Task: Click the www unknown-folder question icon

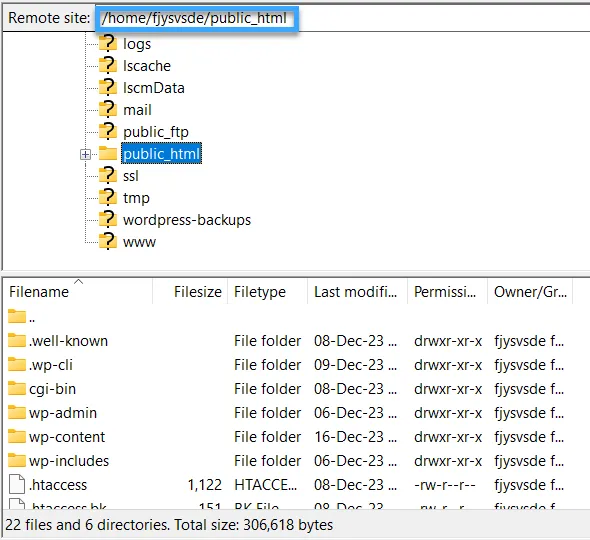Action: [108, 241]
